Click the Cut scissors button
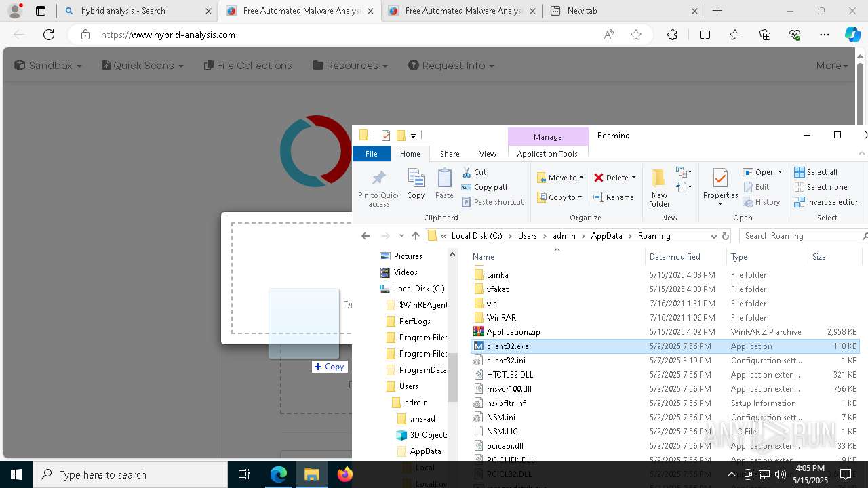 coord(475,172)
